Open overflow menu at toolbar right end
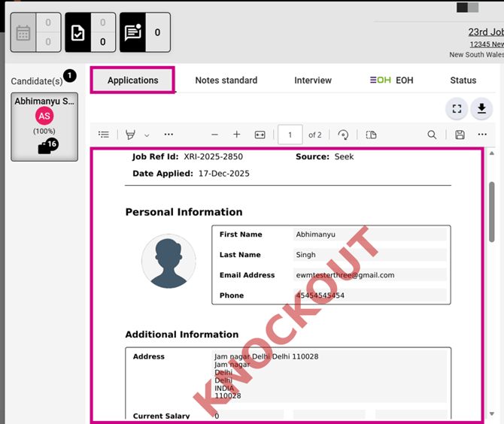The height and width of the screenshot is (424, 504). click(x=482, y=135)
